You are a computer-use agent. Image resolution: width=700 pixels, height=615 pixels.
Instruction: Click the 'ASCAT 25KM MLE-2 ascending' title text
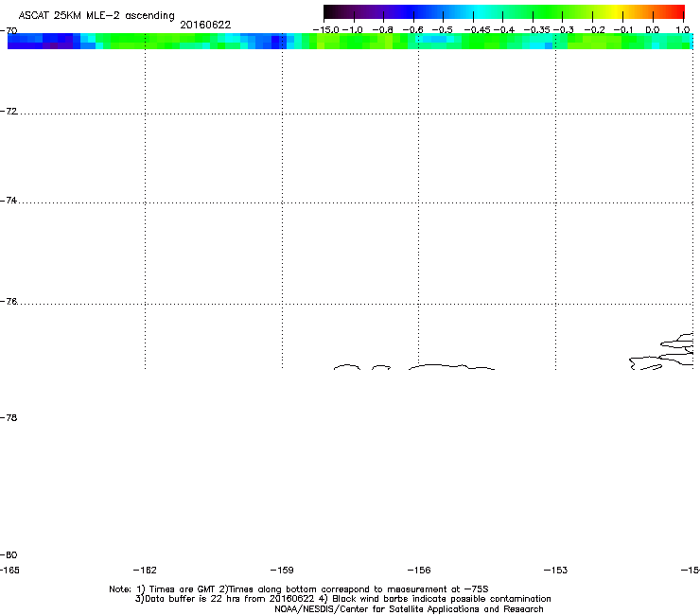pyautogui.click(x=96, y=16)
